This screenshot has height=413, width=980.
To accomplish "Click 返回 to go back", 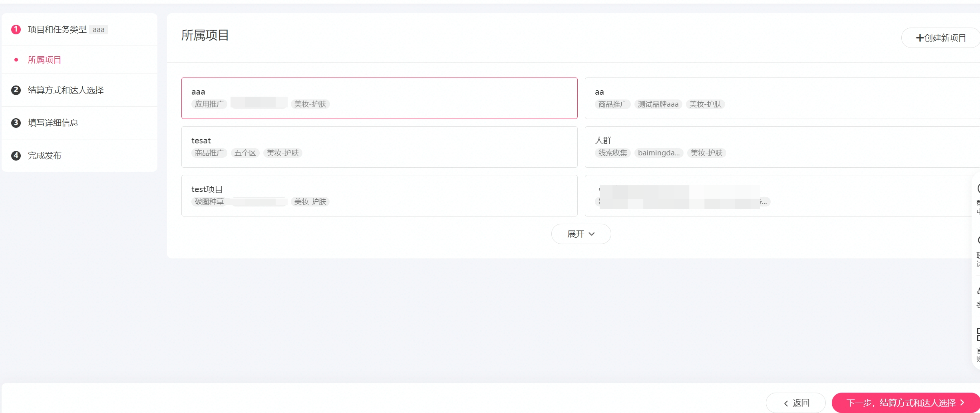I will (796, 403).
